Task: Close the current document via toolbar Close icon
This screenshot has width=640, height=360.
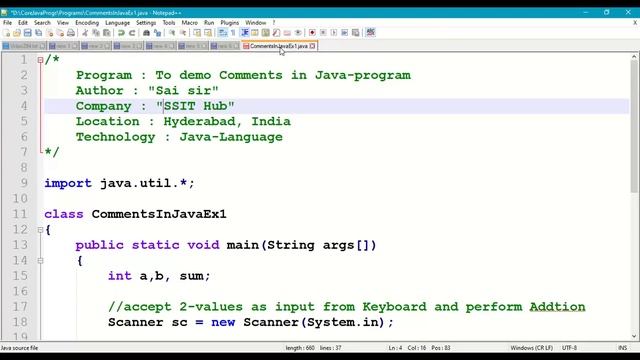Action: tap(49, 33)
